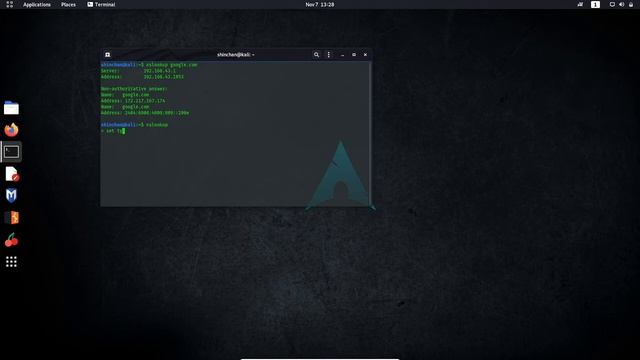
Task: Open the terminal three-dot options menu
Action: (x=329, y=55)
